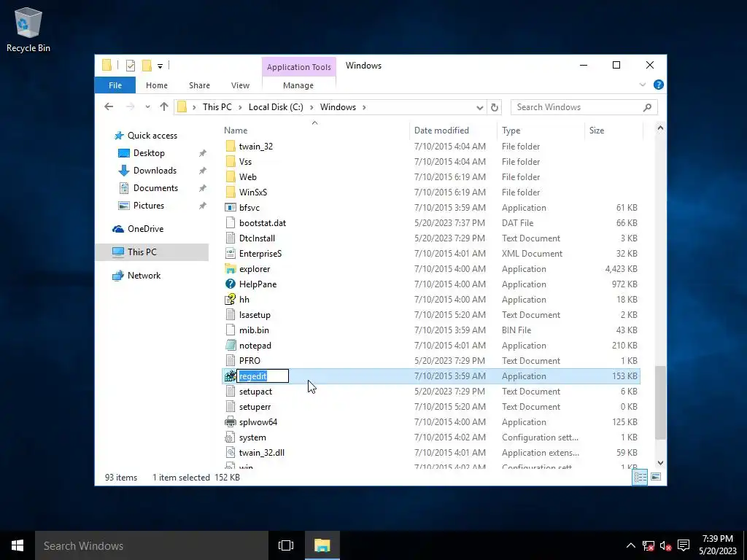Click the explorer application icon
Screen dimensions: 747x560
[x=230, y=269]
